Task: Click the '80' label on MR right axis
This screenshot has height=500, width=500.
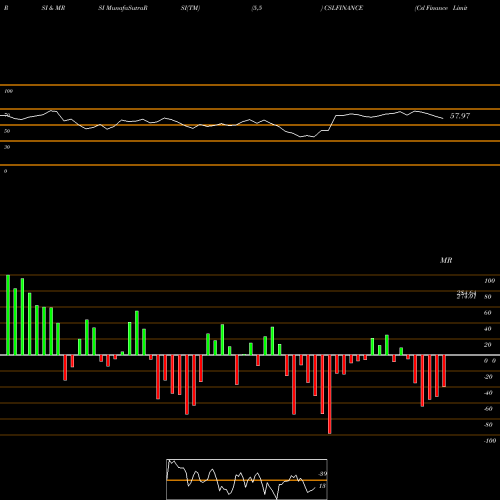Action: coord(488,297)
